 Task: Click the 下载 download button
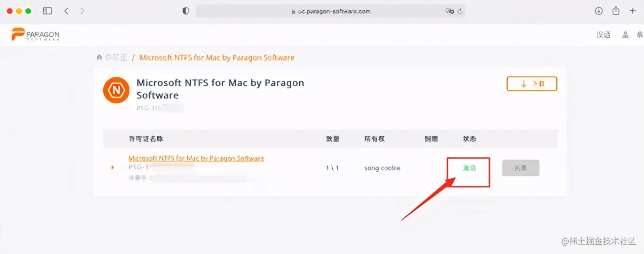click(x=532, y=84)
